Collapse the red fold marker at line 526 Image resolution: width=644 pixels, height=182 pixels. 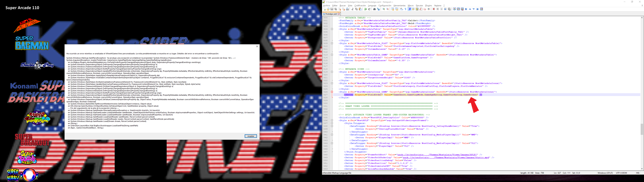point(332,92)
